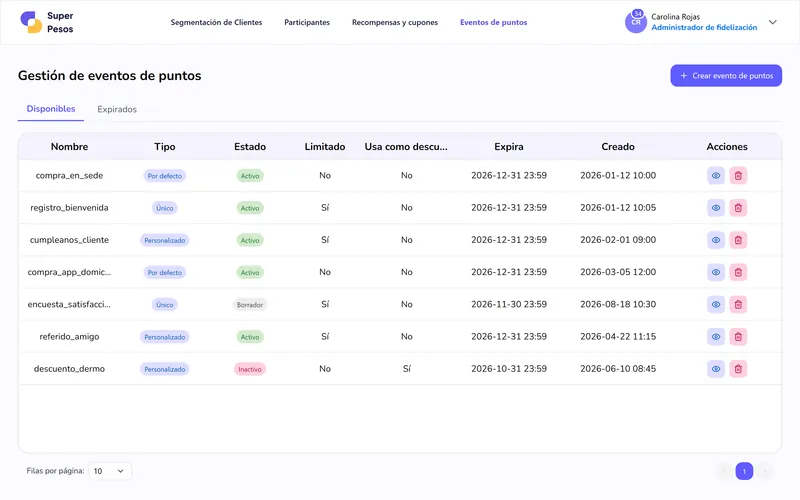Click Sí in Usa como descu column
This screenshot has width=800, height=500.
click(x=407, y=369)
